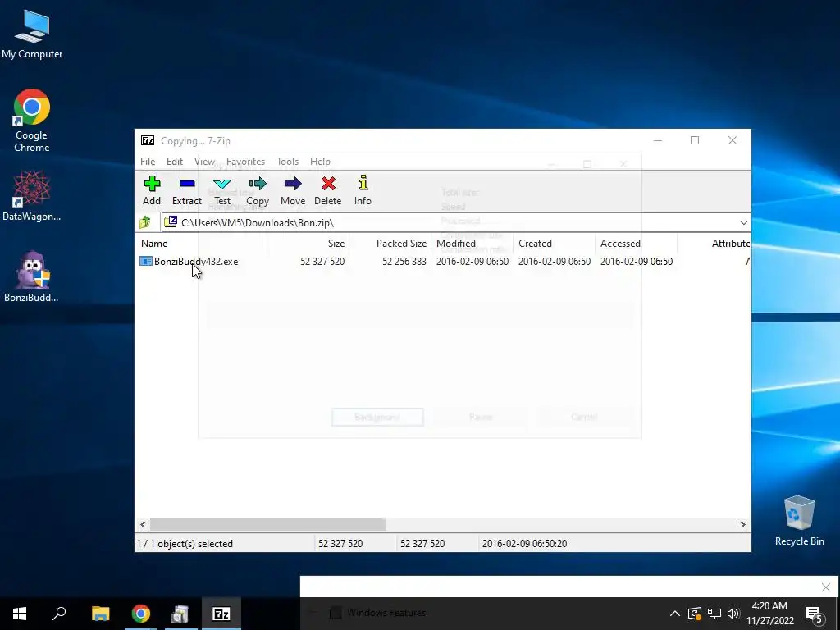840x630 pixels.
Task: Click the '1 / 1 object(s) selected' status text
Action: click(185, 544)
